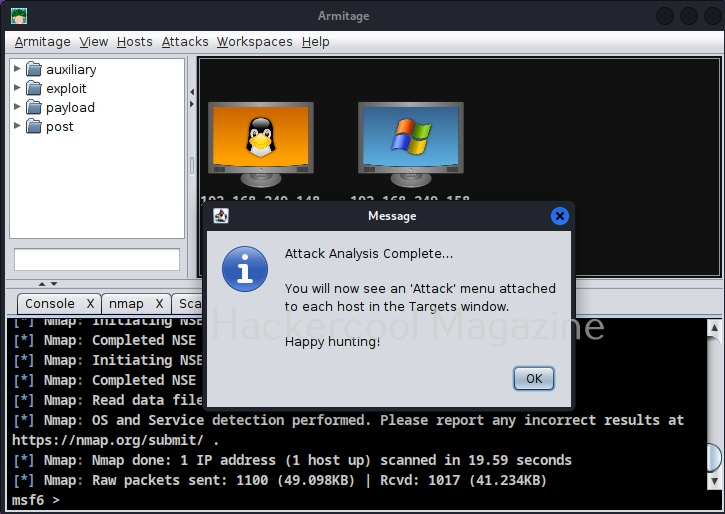
Task: Expand the auxiliary module tree node
Action: [17, 68]
